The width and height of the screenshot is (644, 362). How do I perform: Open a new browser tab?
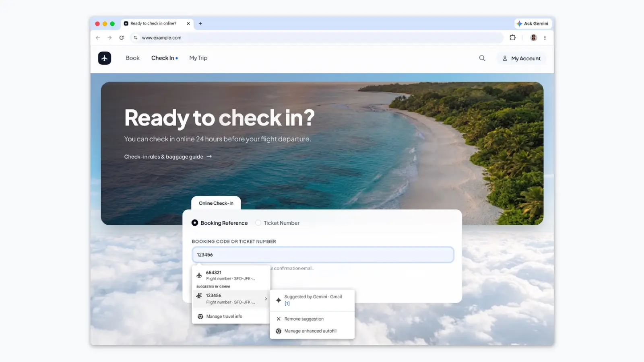click(200, 23)
